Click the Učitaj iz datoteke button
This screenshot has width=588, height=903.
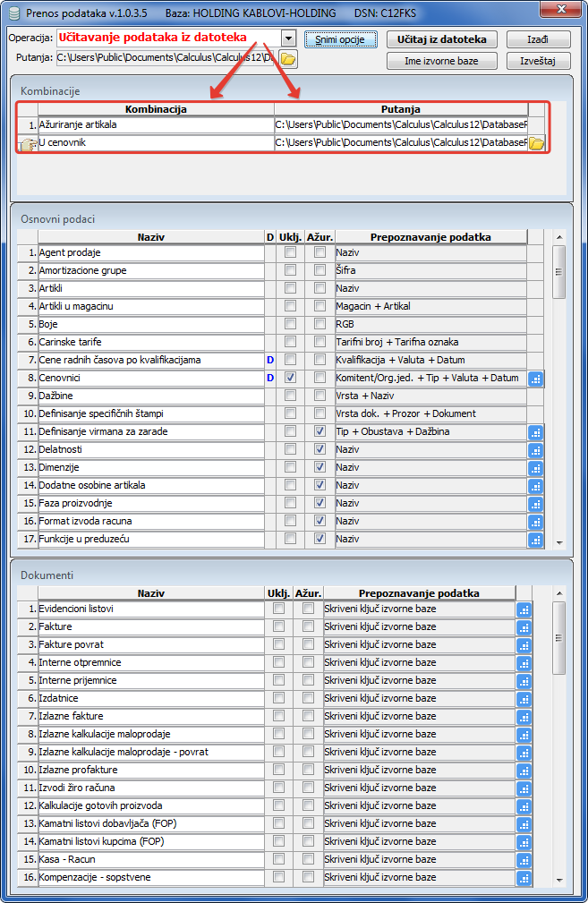click(443, 40)
